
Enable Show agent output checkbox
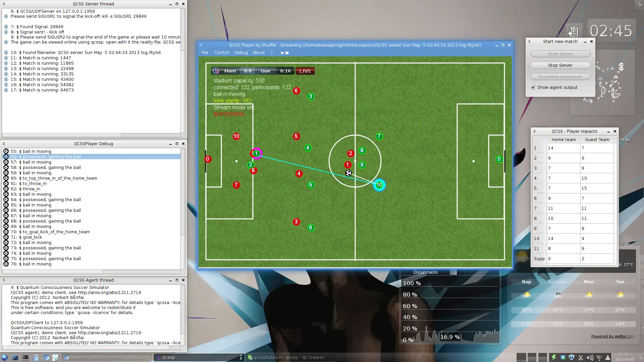[533, 87]
